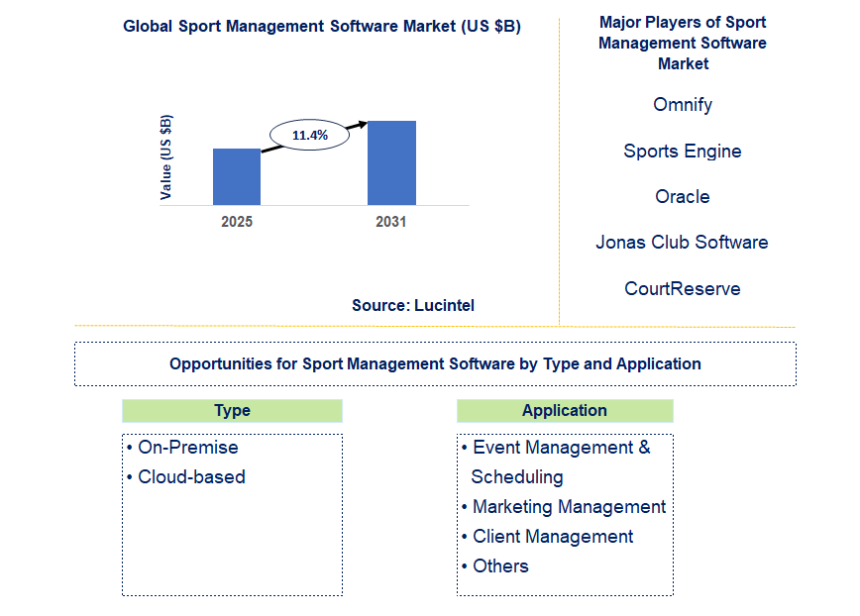
Task: Click the green 'Type' header box
Action: tap(233, 410)
